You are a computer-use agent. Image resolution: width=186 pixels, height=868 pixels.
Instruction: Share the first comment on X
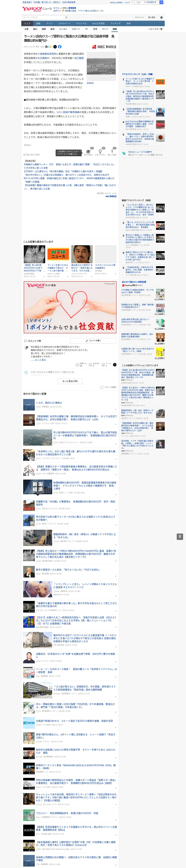click(115, 365)
